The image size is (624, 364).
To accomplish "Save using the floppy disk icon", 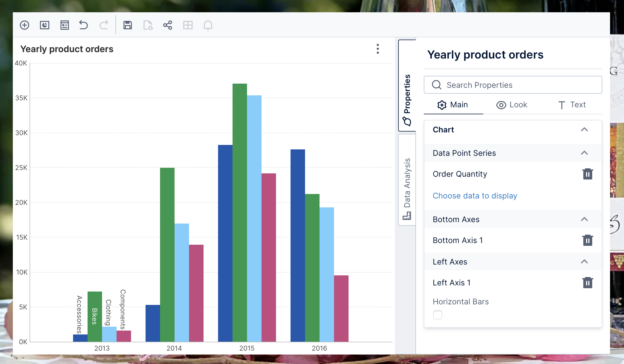I will [x=128, y=25].
